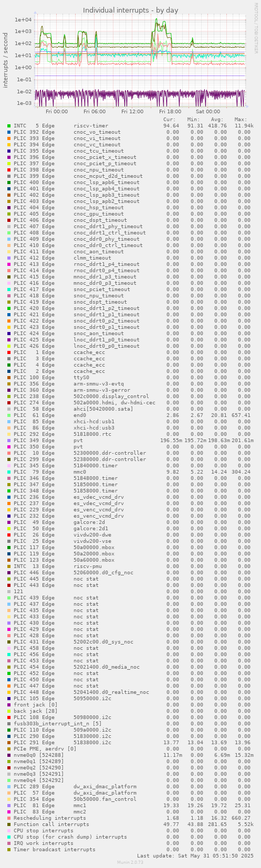Click the Sat 00:00 time axis label
Viewport: 261px width, 868px height.
(x=208, y=112)
